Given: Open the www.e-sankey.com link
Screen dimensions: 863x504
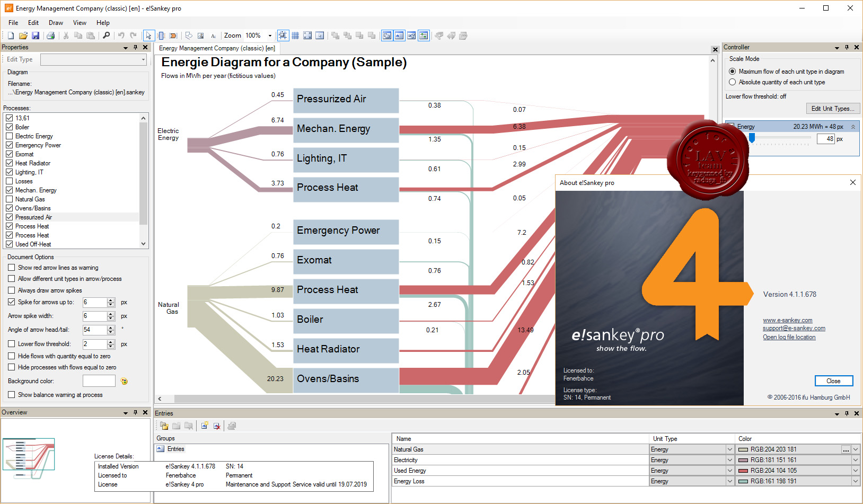Looking at the screenshot, I should point(788,320).
